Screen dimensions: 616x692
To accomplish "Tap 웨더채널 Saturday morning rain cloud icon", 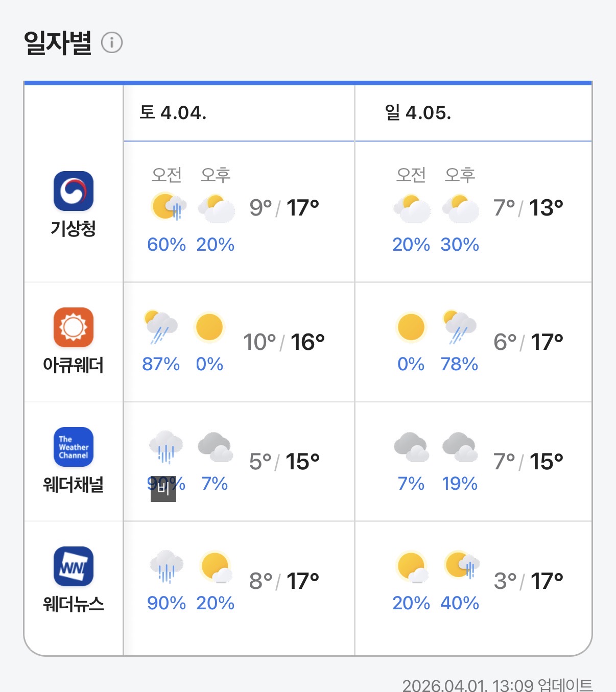I will pyautogui.click(x=166, y=447).
